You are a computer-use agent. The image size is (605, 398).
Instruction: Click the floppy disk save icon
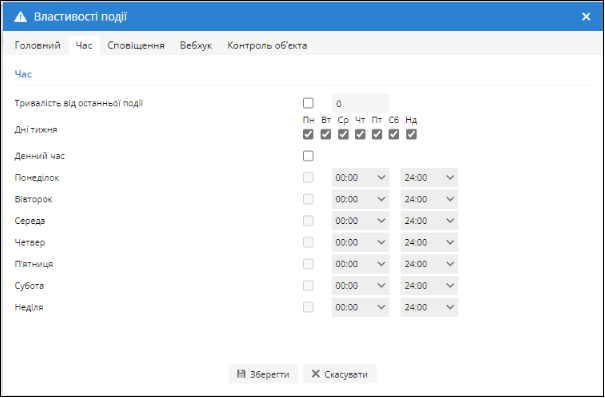241,374
